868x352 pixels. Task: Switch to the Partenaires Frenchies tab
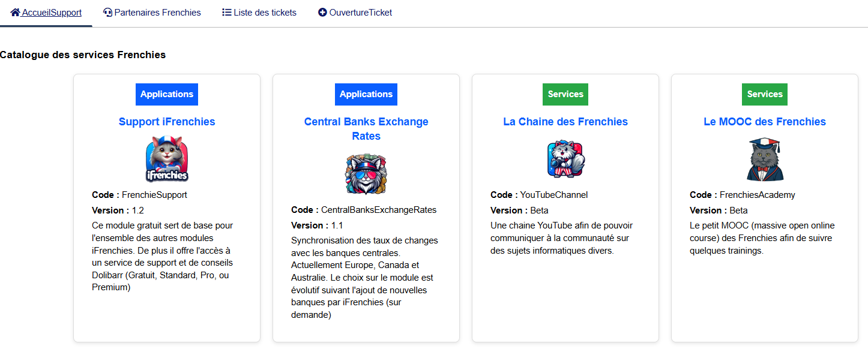pyautogui.click(x=157, y=12)
